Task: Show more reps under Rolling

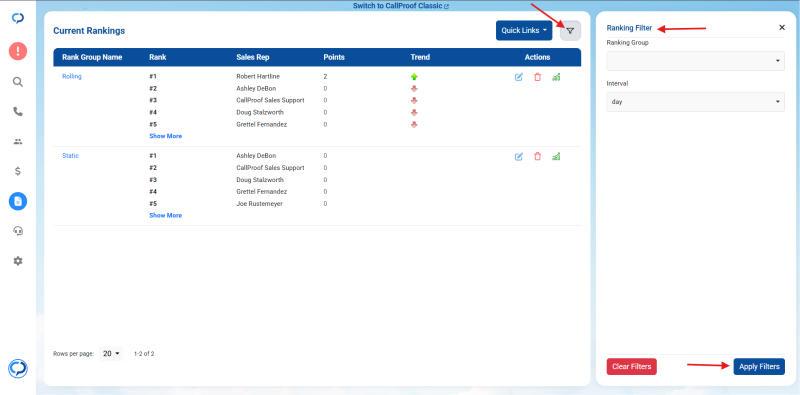Action: point(165,136)
